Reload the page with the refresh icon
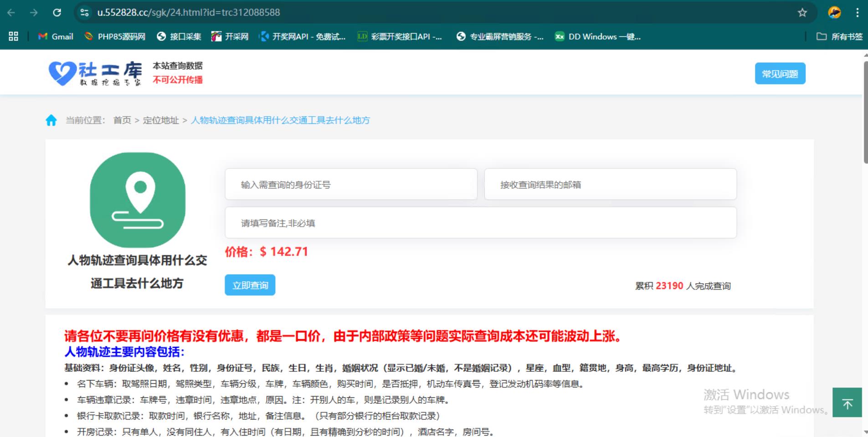Viewport: 868px width, 437px height. click(x=57, y=13)
